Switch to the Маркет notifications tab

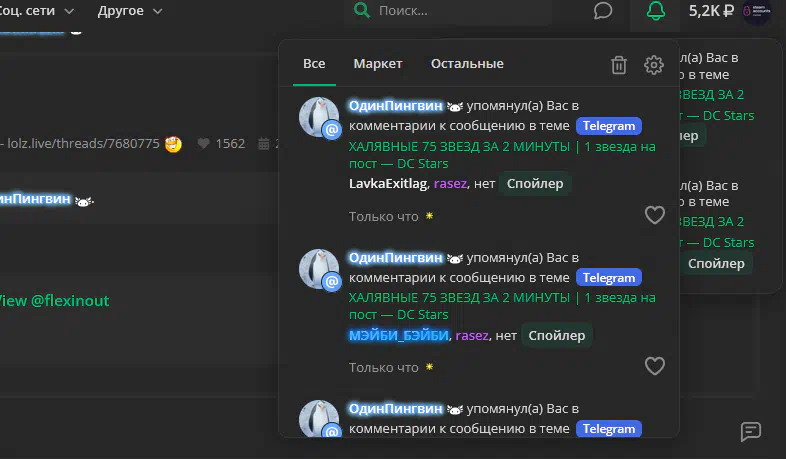(378, 64)
